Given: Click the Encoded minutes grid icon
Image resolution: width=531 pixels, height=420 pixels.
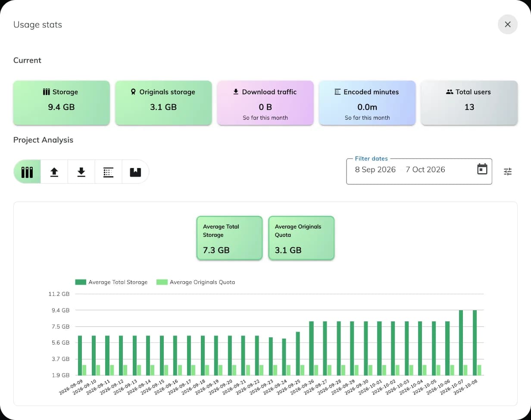Looking at the screenshot, I should pyautogui.click(x=338, y=92).
